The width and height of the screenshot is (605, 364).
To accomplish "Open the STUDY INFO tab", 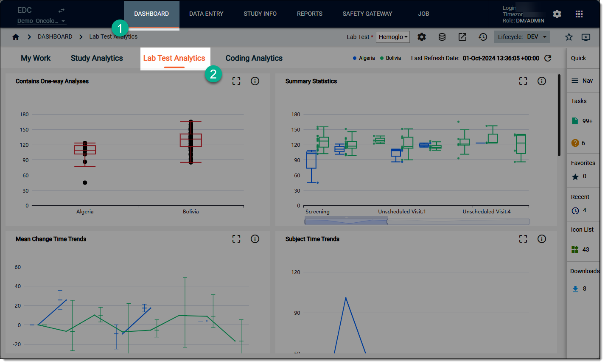I will click(x=260, y=14).
